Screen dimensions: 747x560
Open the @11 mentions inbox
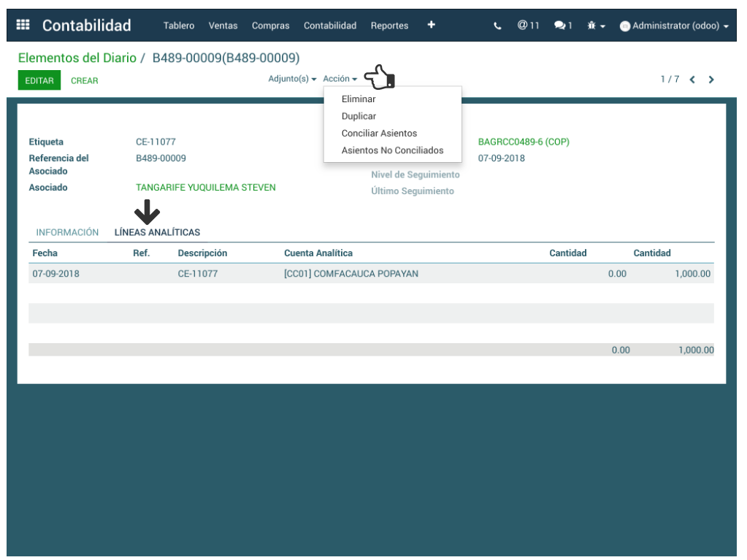point(528,26)
